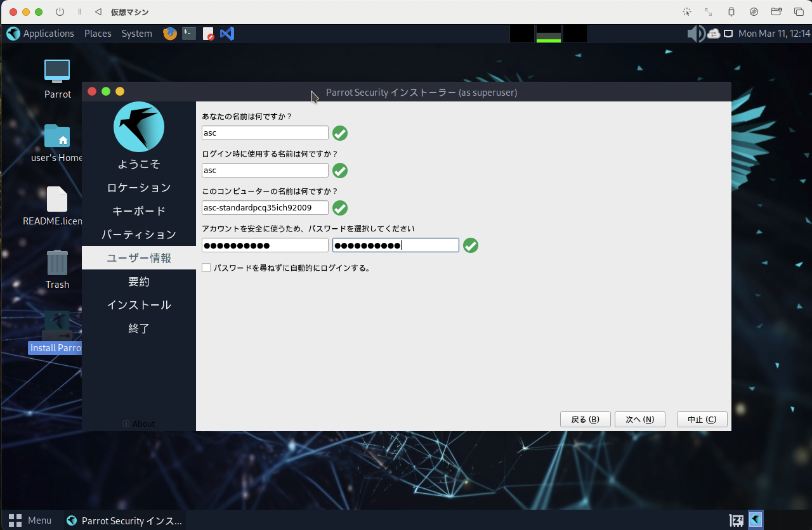This screenshot has height=530, width=812.
Task: Open the Applications menu
Action: click(x=49, y=34)
